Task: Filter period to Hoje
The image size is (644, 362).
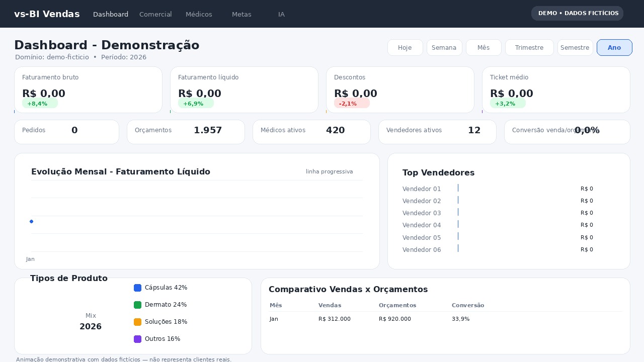Action: [405, 47]
